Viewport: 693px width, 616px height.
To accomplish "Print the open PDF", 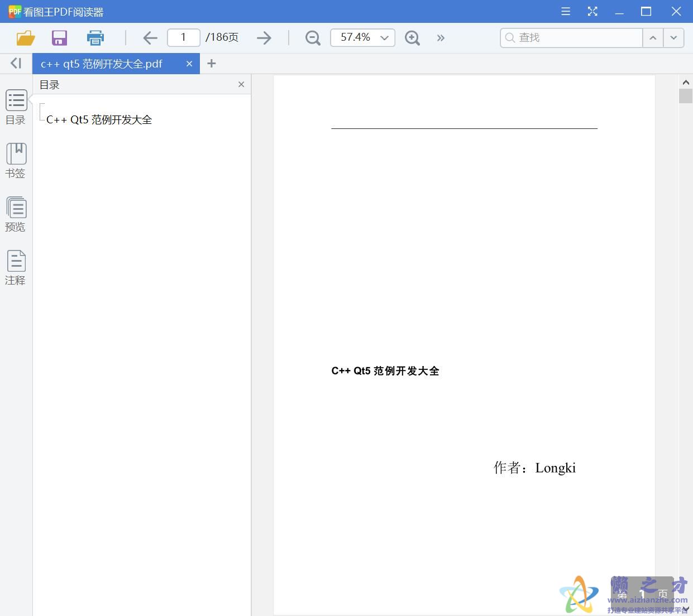I will 95,37.
